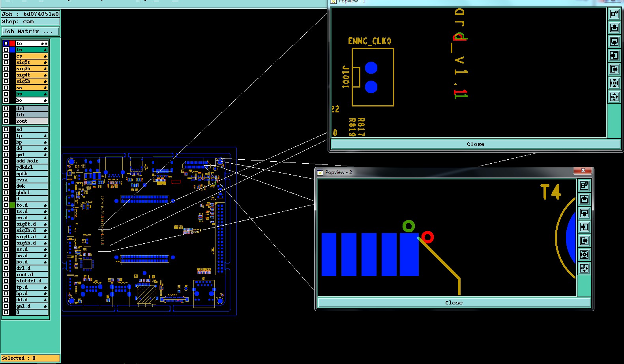Select the sd layer row
624x364 pixels.
coord(32,129)
